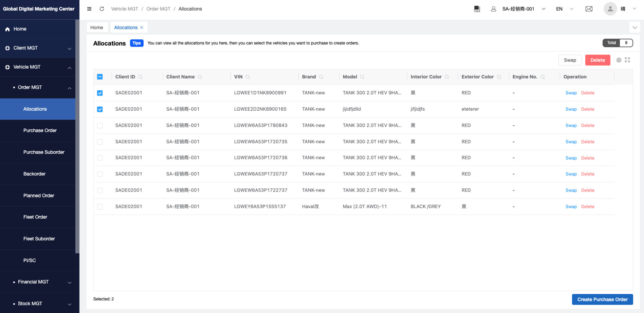644x313 pixels.
Task: Toggle fullscreen table view icon
Action: coord(627,60)
